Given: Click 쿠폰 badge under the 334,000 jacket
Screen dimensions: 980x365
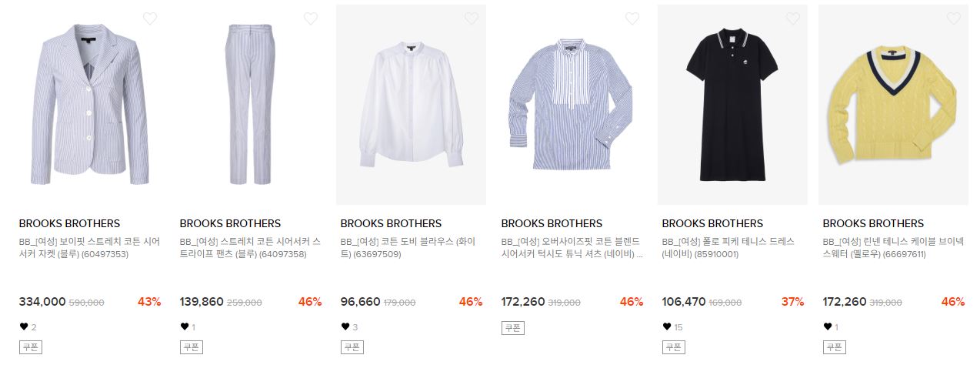Looking at the screenshot, I should 30,347.
